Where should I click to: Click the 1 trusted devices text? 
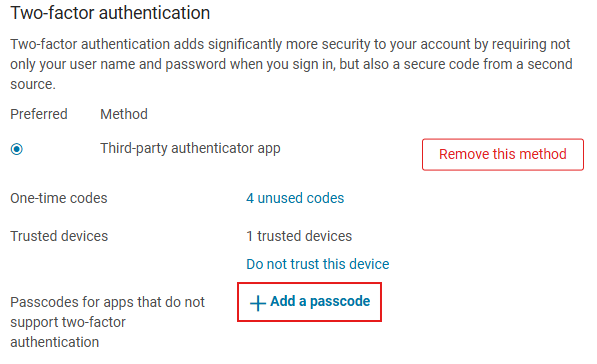pos(299,236)
